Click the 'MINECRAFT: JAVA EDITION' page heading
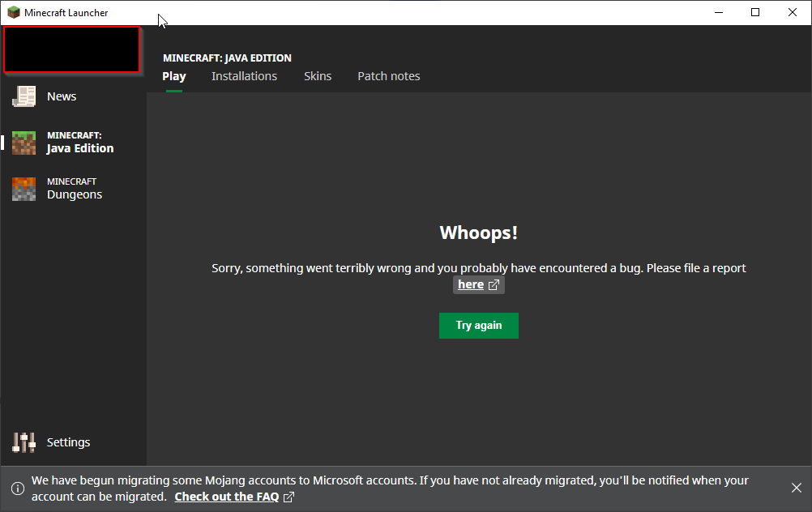The width and height of the screenshot is (812, 512). (228, 58)
